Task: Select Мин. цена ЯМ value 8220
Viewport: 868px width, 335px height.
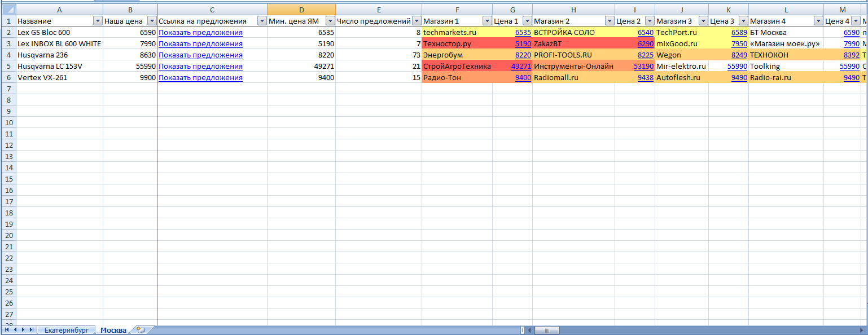Action: (301, 55)
